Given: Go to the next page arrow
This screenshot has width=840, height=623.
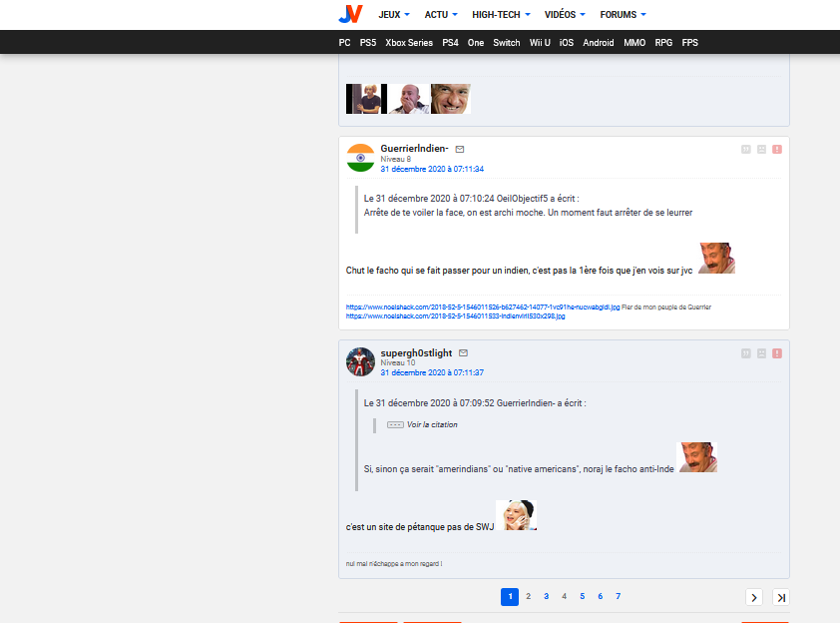Looking at the screenshot, I should click(754, 597).
